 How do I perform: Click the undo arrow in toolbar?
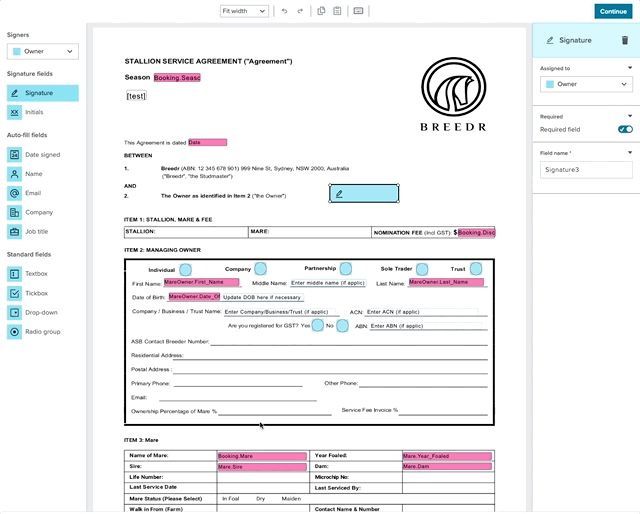[x=285, y=11]
